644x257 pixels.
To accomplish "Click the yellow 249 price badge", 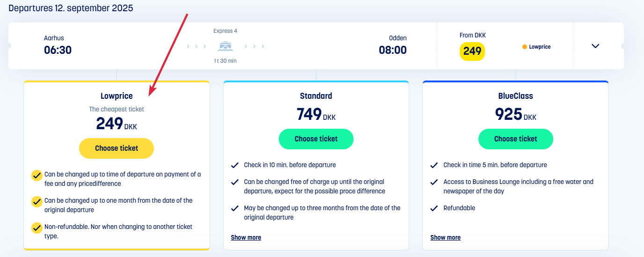I will tap(472, 51).
